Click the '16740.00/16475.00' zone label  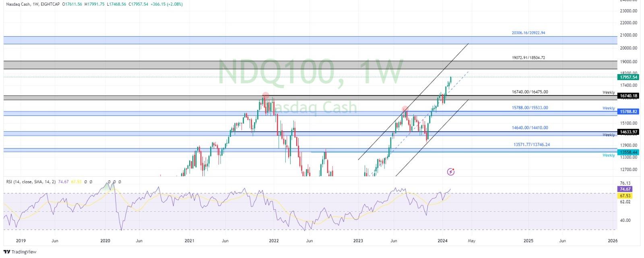(x=530, y=92)
